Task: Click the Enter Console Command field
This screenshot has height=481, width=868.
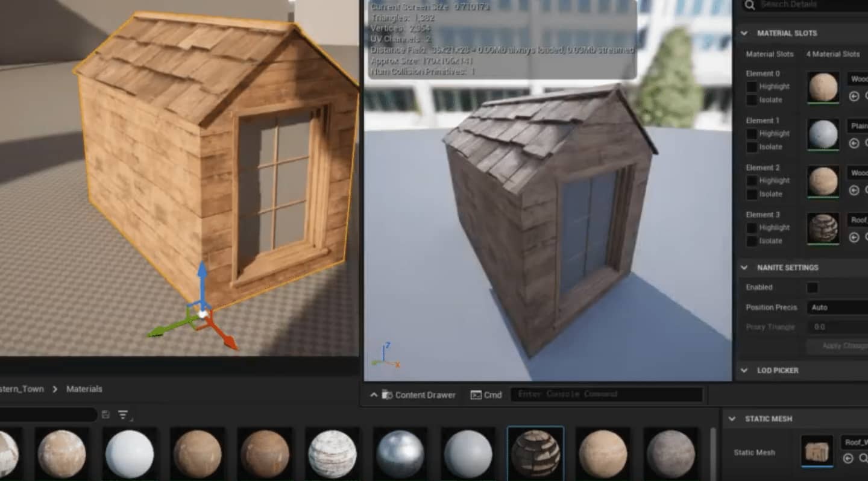Action: click(606, 394)
